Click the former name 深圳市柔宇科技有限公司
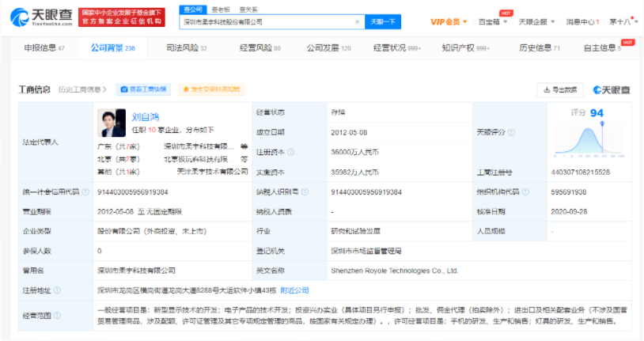 136,271
